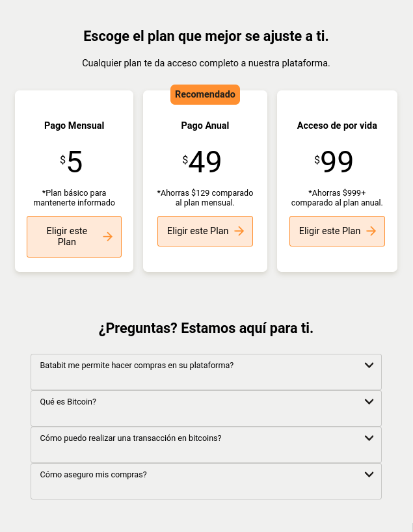
Task: Click the "Escoge el plan" main heading
Action: [206, 36]
